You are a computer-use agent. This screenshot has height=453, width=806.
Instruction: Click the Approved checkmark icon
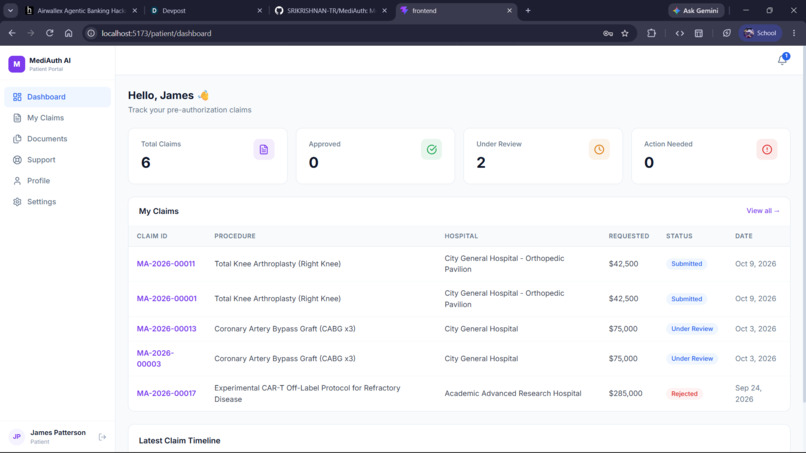pyautogui.click(x=431, y=150)
